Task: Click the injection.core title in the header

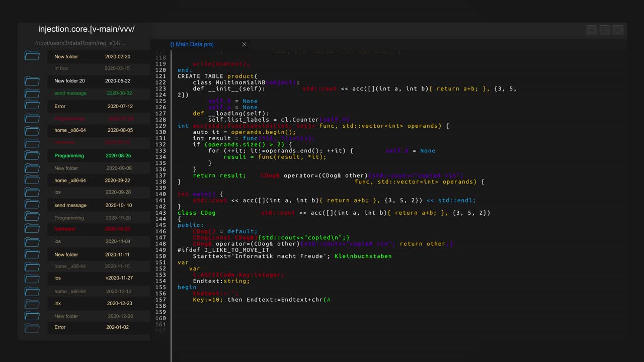Action: 86,29
